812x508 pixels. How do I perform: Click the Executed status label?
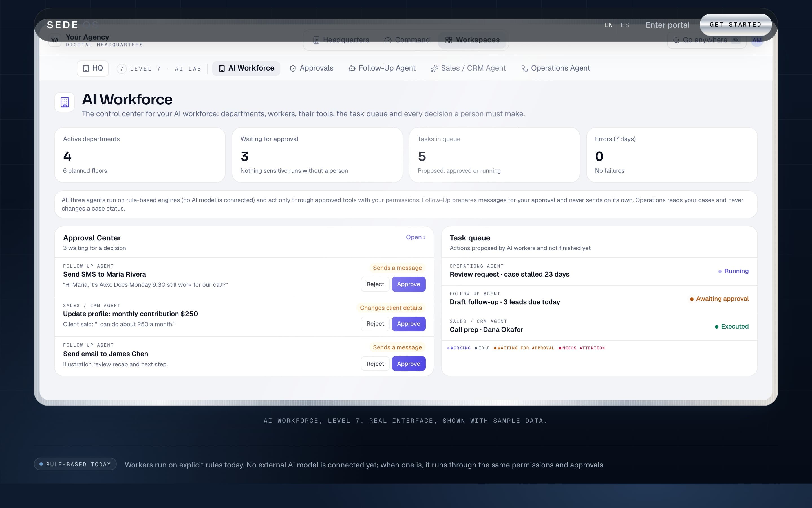(x=731, y=327)
